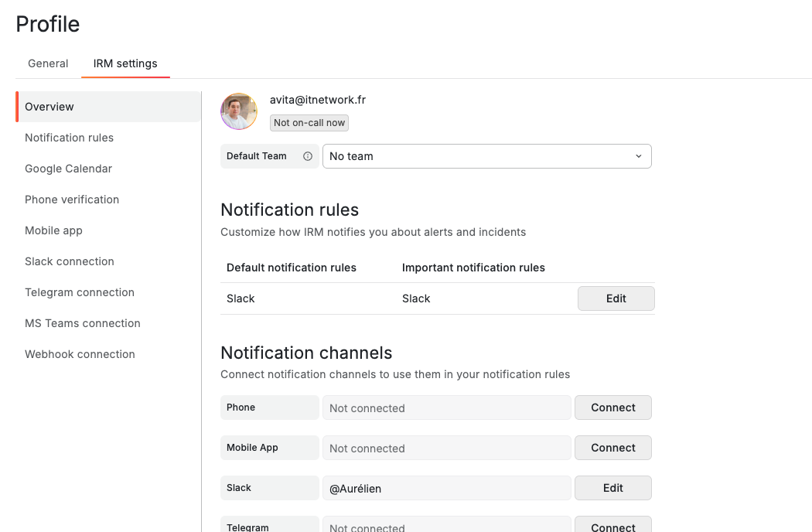Open the No team selector
812x532 pixels.
486,155
